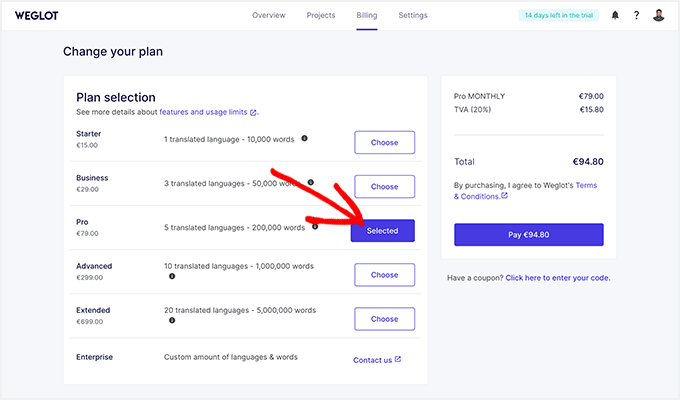Click the Contact us link for Enterprise

point(376,360)
